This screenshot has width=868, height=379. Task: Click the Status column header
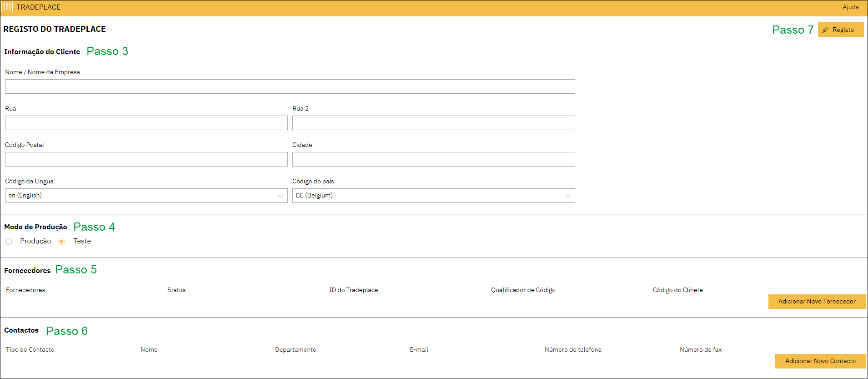tap(176, 290)
